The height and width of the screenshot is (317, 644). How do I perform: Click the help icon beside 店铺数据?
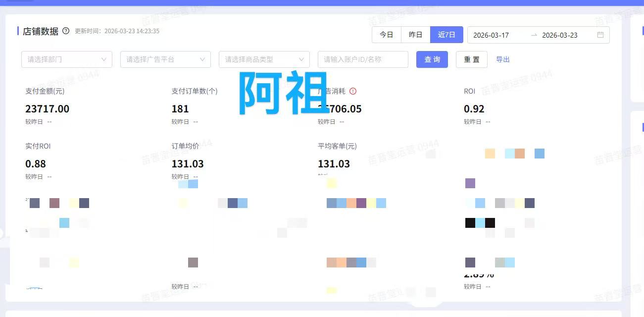(66, 31)
